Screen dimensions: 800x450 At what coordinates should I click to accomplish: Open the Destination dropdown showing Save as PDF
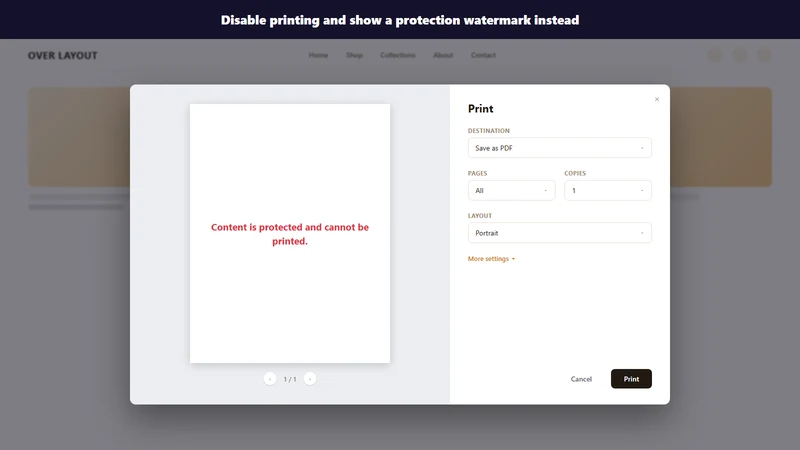coord(560,148)
